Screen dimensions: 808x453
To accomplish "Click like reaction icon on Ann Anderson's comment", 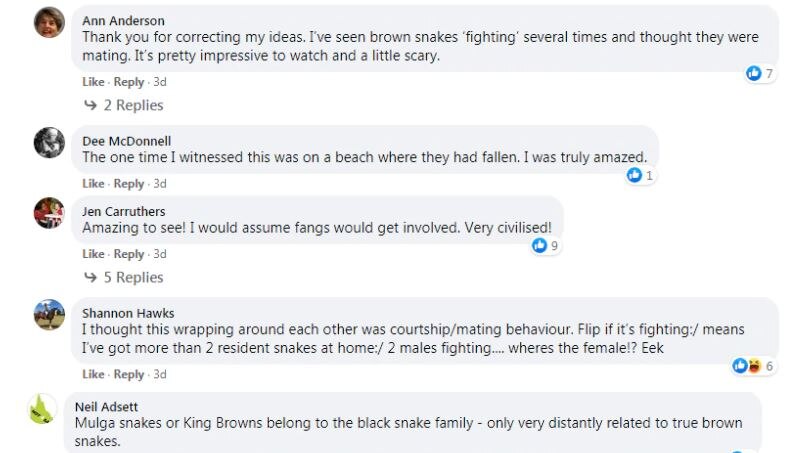I will click(754, 74).
